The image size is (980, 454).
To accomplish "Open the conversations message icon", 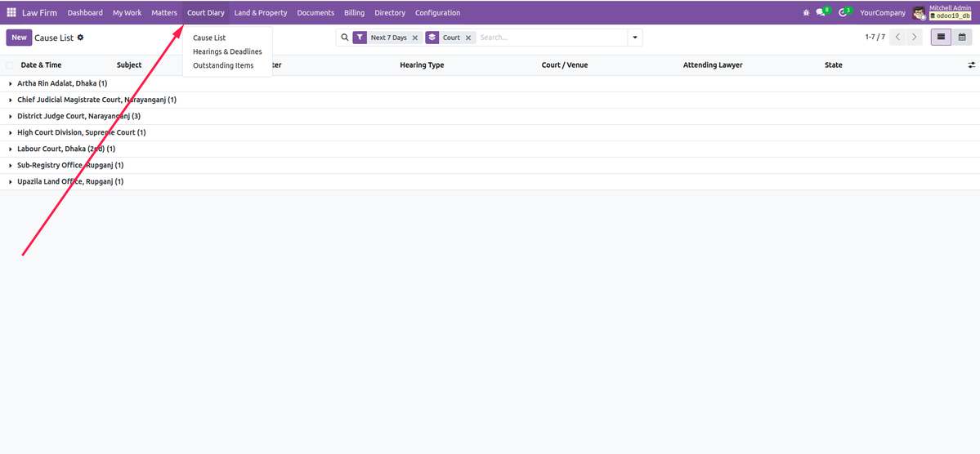I will (821, 12).
